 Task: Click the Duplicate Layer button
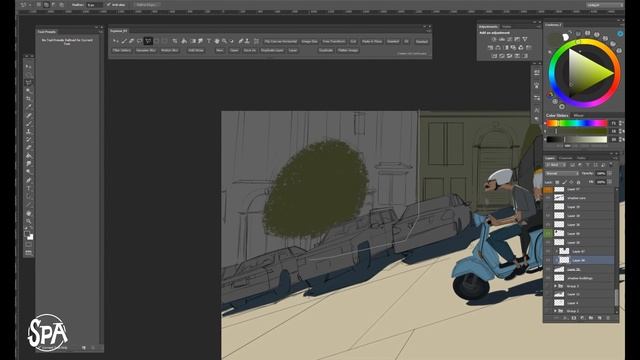[x=272, y=50]
